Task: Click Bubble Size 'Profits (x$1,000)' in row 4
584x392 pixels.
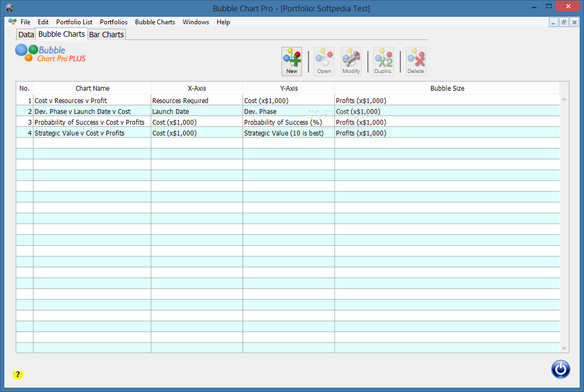Action: pos(447,133)
